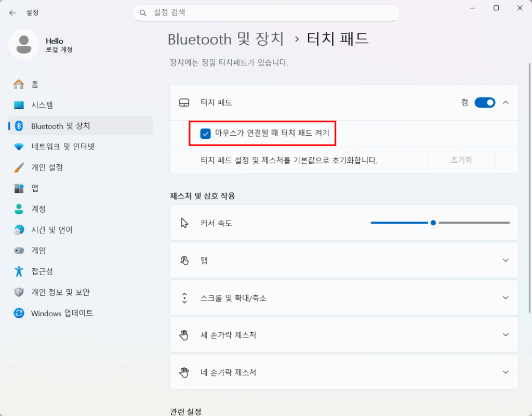Image resolution: width=532 pixels, height=416 pixels.
Task: Click the back arrow icon
Action: click(x=12, y=12)
